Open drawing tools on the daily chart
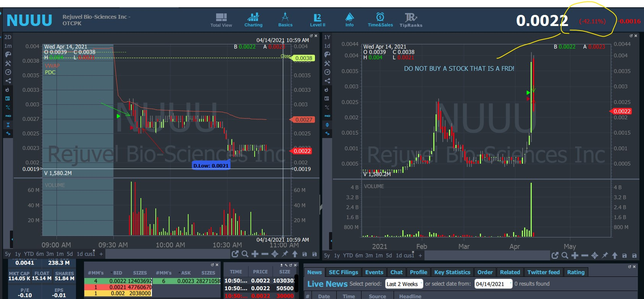Screen dimensions: 644x299 pyautogui.click(x=327, y=63)
